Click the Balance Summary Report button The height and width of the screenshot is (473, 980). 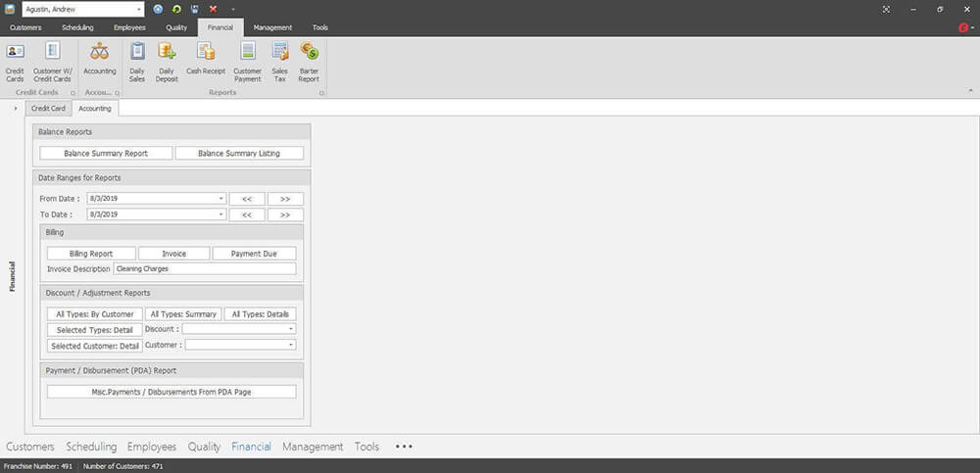pos(106,154)
